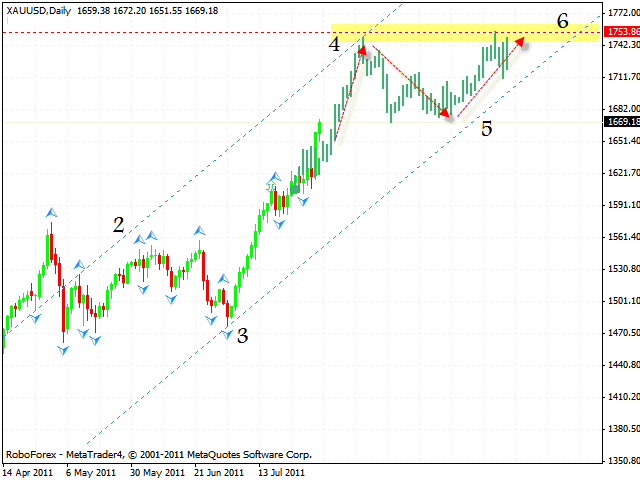The height and width of the screenshot is (480, 640).
Task: Select the highest blue fractal arrow above label 2's left peak
Action: pos(50,212)
